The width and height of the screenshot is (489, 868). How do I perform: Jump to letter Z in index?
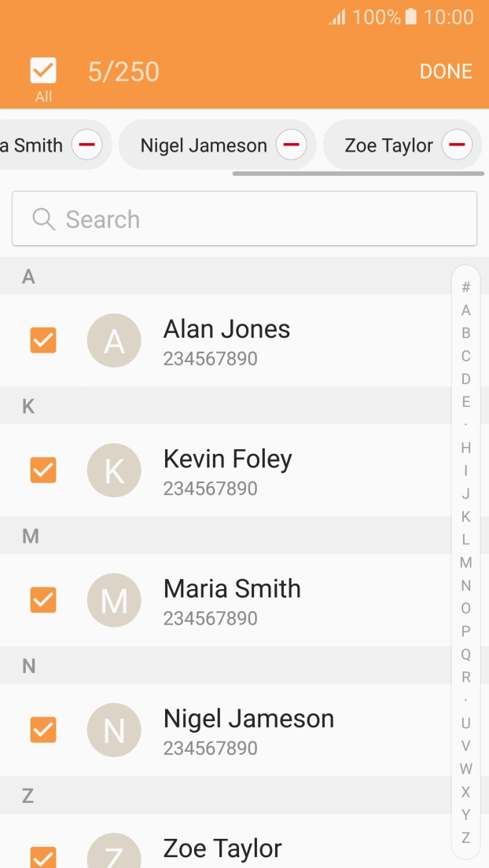[x=466, y=837]
